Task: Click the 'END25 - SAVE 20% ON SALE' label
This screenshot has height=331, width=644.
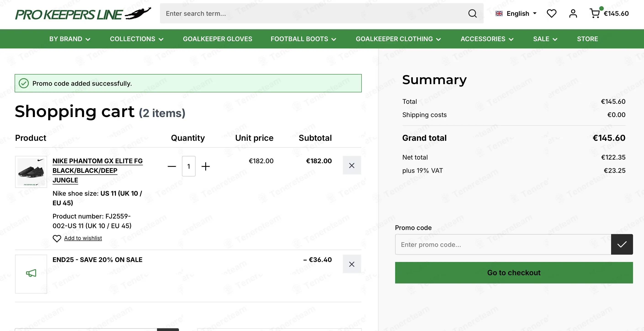Action: (98, 260)
